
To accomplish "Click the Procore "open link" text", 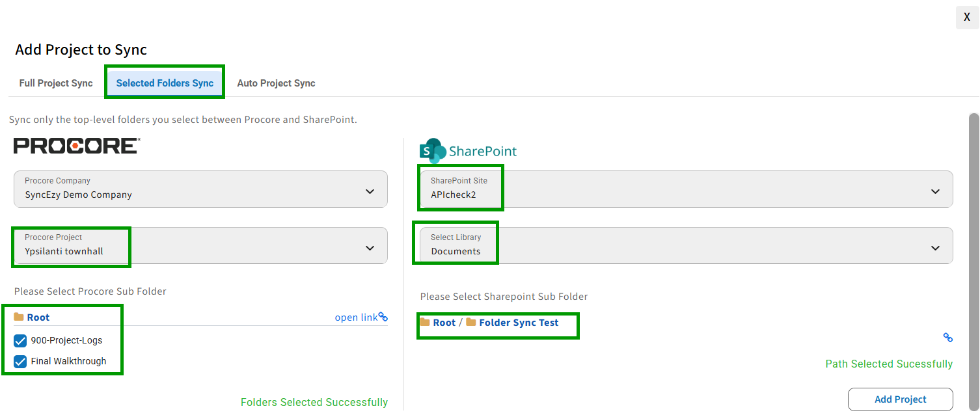I will [356, 317].
